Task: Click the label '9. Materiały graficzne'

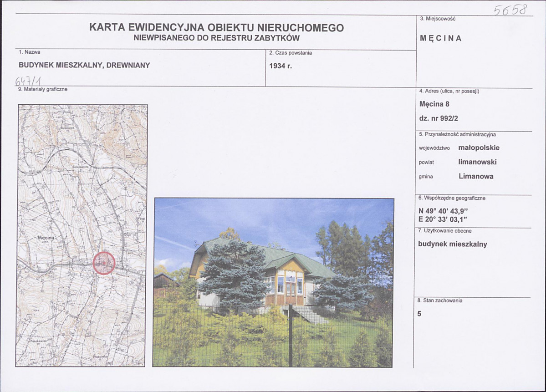Action: [42, 89]
